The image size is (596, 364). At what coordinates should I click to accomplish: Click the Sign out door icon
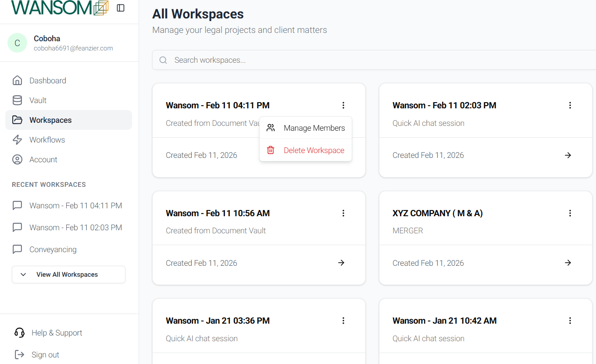19,354
